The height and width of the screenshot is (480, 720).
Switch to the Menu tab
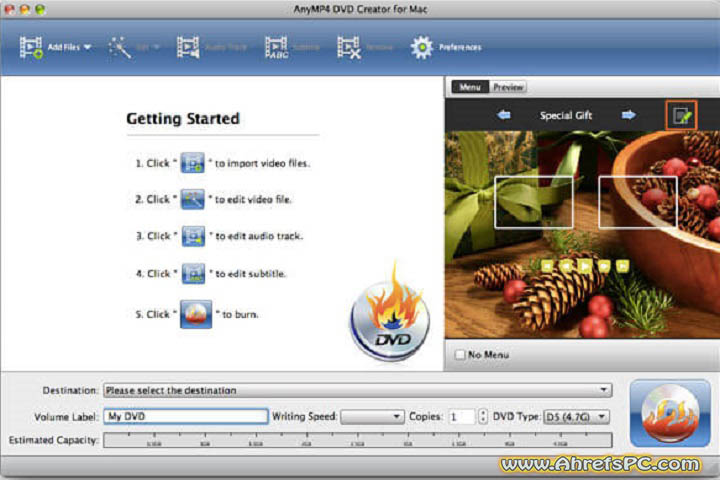[x=470, y=87]
